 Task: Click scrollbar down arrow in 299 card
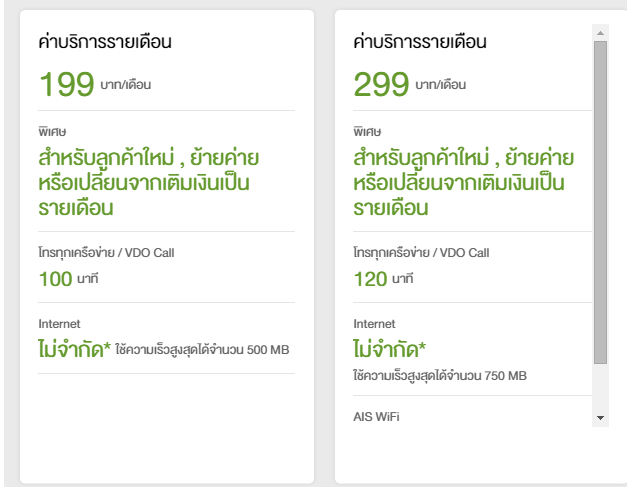(600, 416)
